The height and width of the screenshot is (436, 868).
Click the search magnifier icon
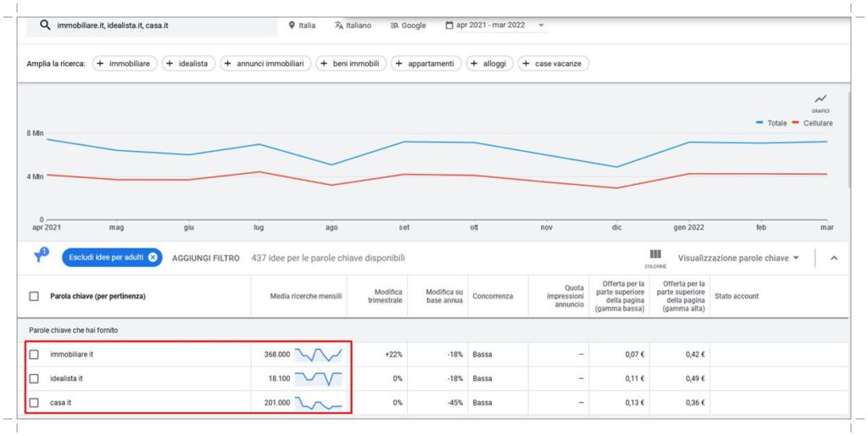coord(45,25)
